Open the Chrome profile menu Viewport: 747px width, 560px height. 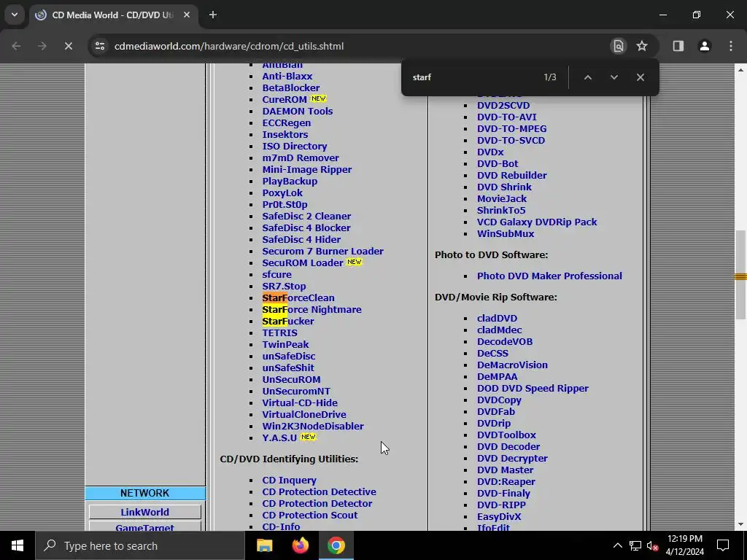click(704, 46)
